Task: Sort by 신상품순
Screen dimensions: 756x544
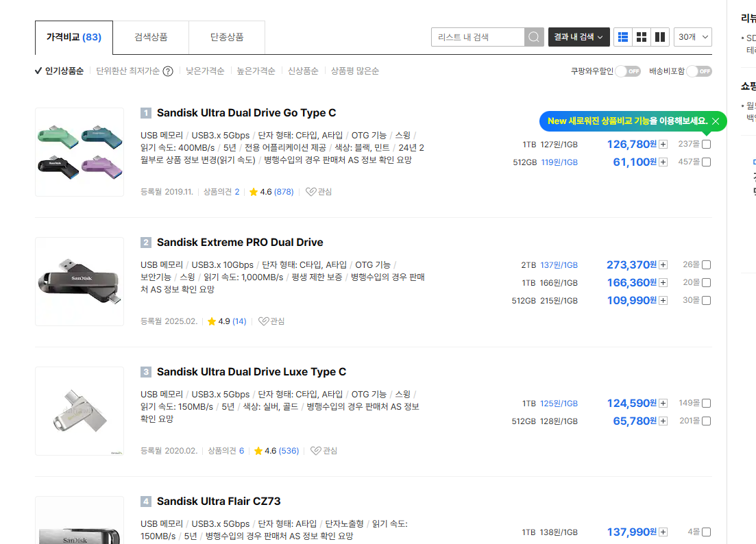Action: coord(303,71)
